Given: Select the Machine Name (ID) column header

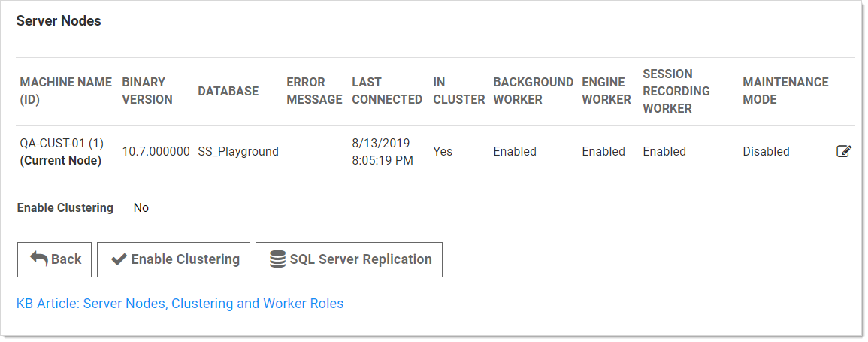Looking at the screenshot, I should click(65, 91).
